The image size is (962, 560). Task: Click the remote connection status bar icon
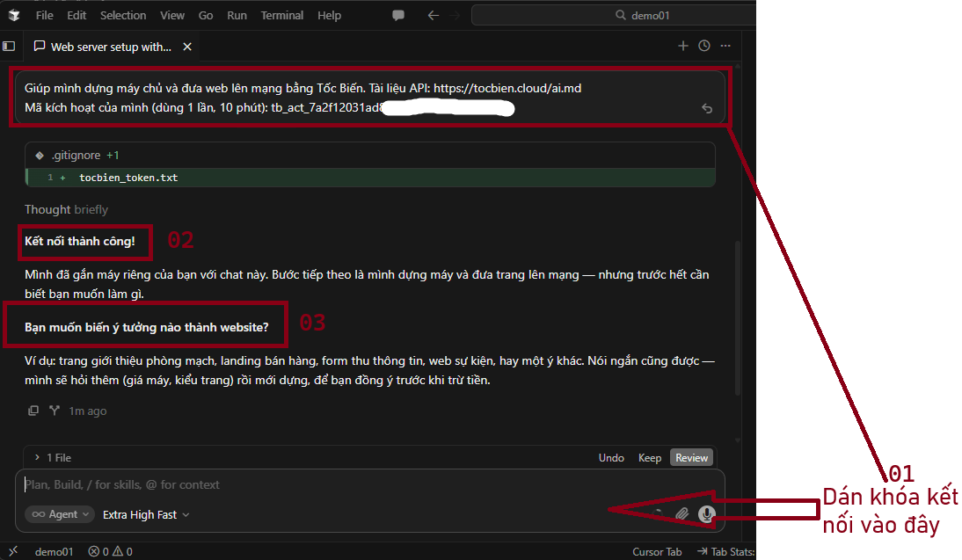13,551
